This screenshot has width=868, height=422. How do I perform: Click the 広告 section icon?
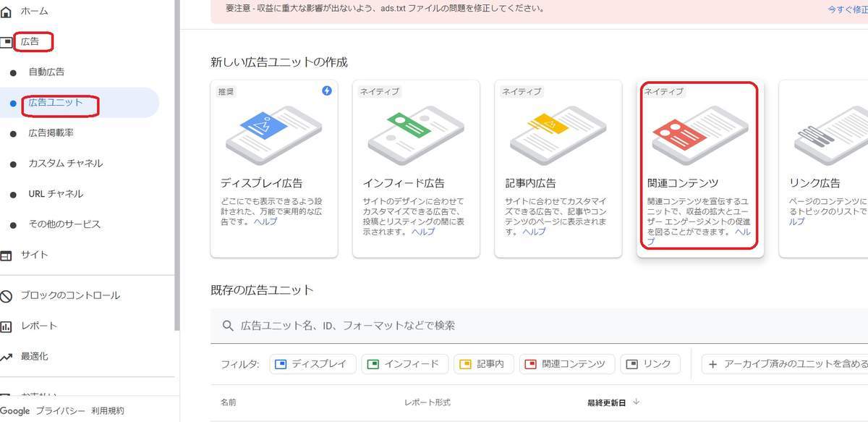pyautogui.click(x=6, y=42)
